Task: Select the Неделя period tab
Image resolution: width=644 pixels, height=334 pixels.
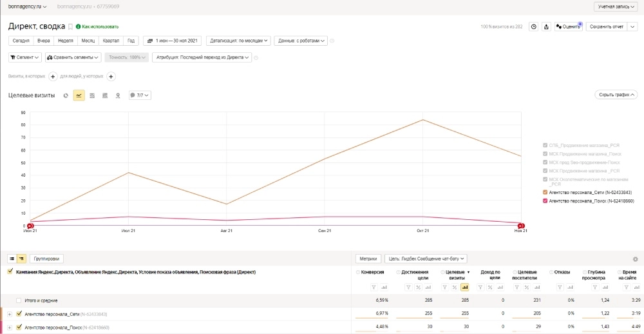Action: pos(66,41)
